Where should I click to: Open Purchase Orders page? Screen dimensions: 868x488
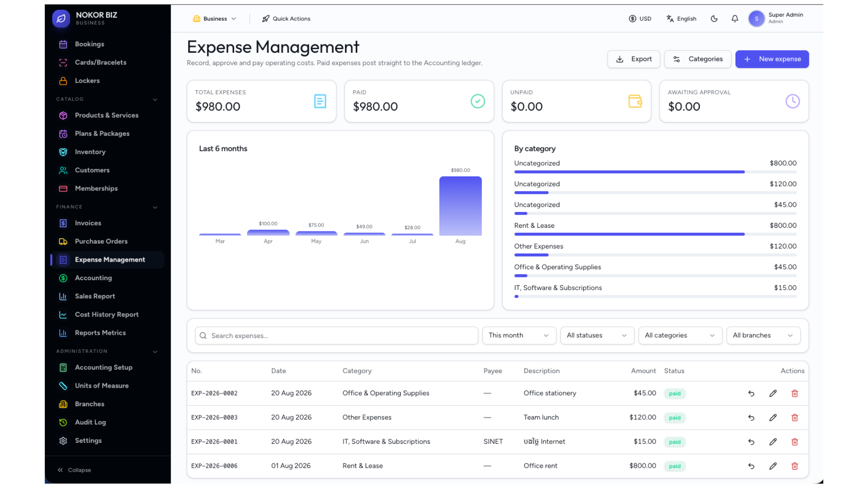108,242
